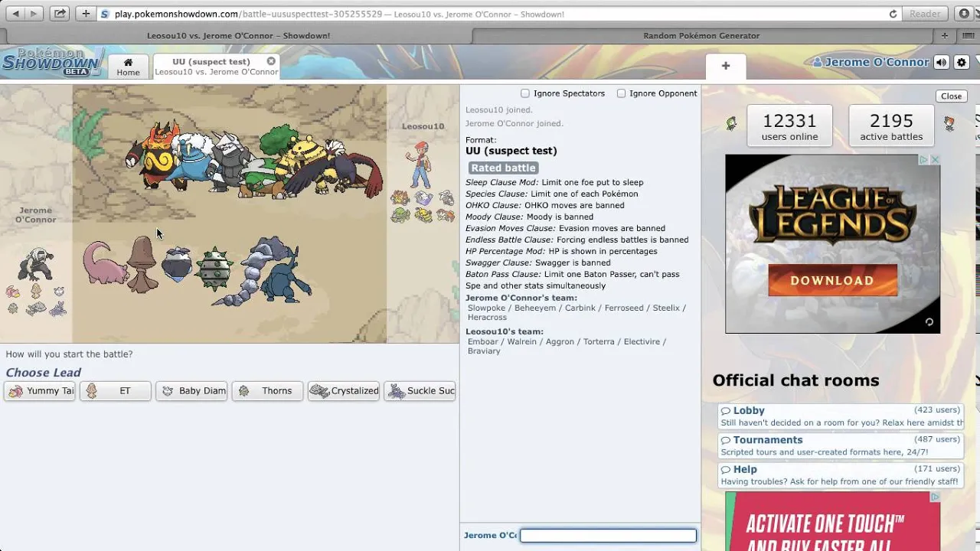Image resolution: width=980 pixels, height=551 pixels.
Task: Click the Jerome O'Connor username at top
Action: [877, 63]
